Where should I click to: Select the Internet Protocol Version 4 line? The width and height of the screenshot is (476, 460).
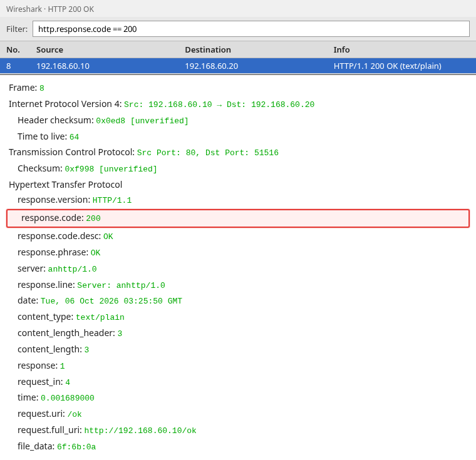(x=162, y=104)
